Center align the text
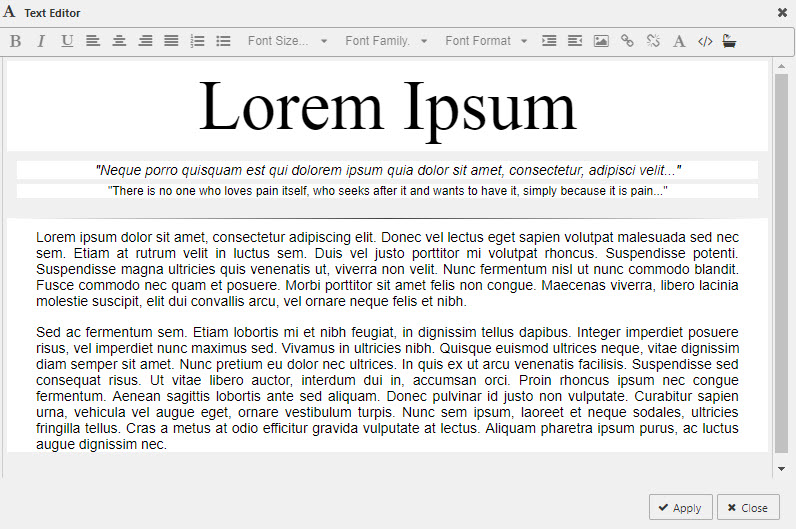The image size is (796, 529). point(119,41)
